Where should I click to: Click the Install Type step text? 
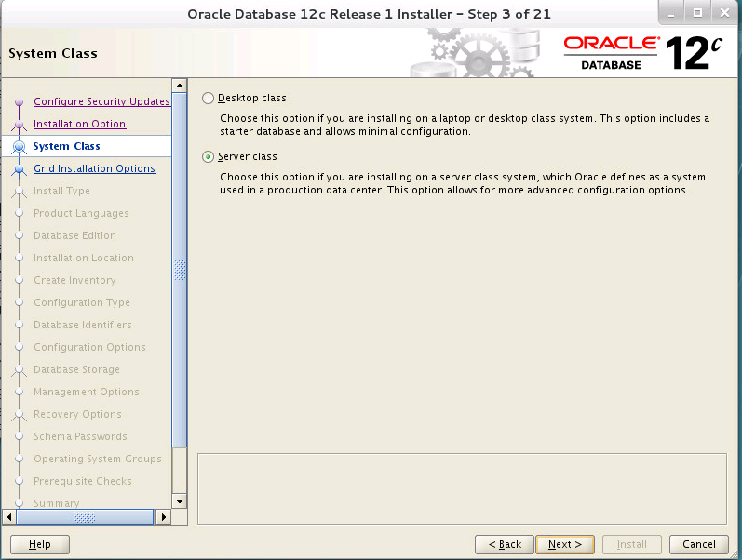[x=61, y=191]
